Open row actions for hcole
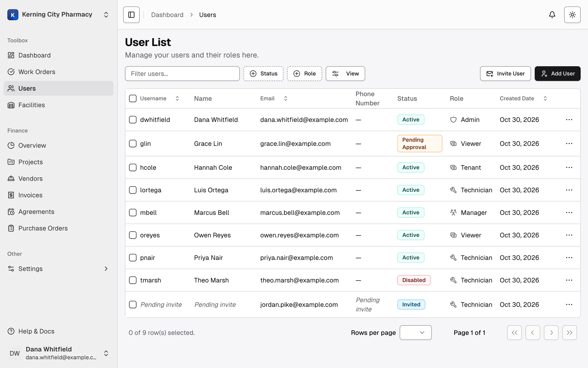 [x=569, y=167]
